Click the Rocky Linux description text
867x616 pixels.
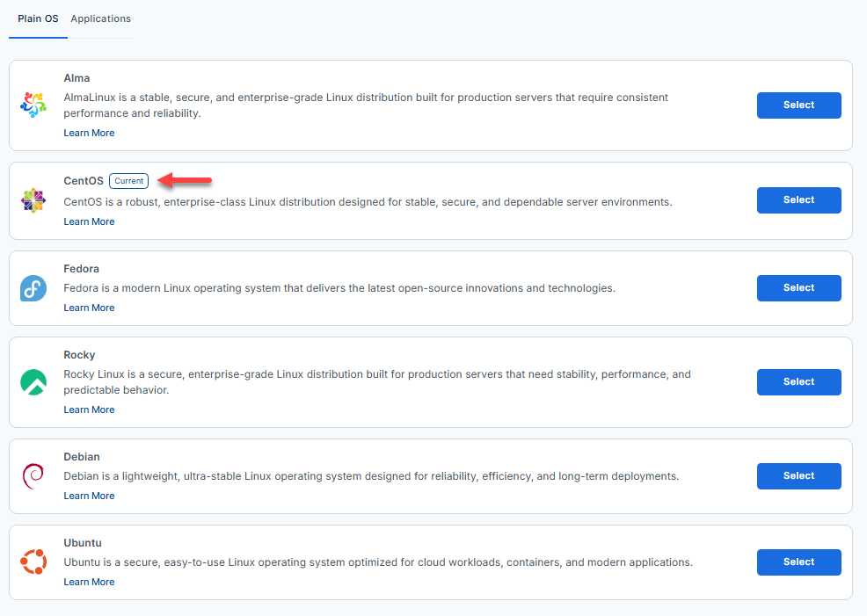377,381
